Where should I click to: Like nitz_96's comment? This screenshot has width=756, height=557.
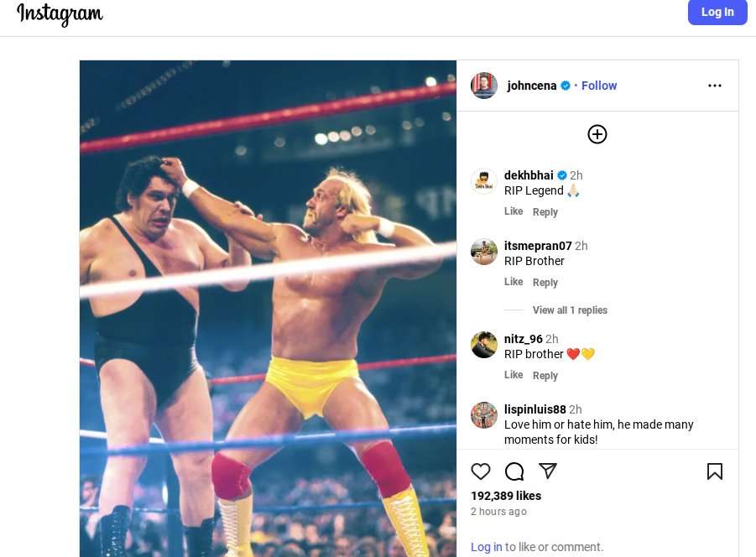pyautogui.click(x=514, y=375)
